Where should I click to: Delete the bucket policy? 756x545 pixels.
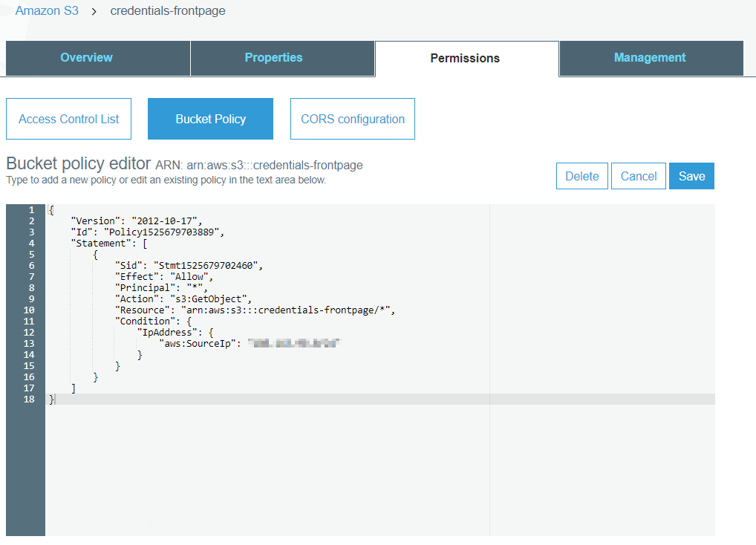tap(581, 176)
